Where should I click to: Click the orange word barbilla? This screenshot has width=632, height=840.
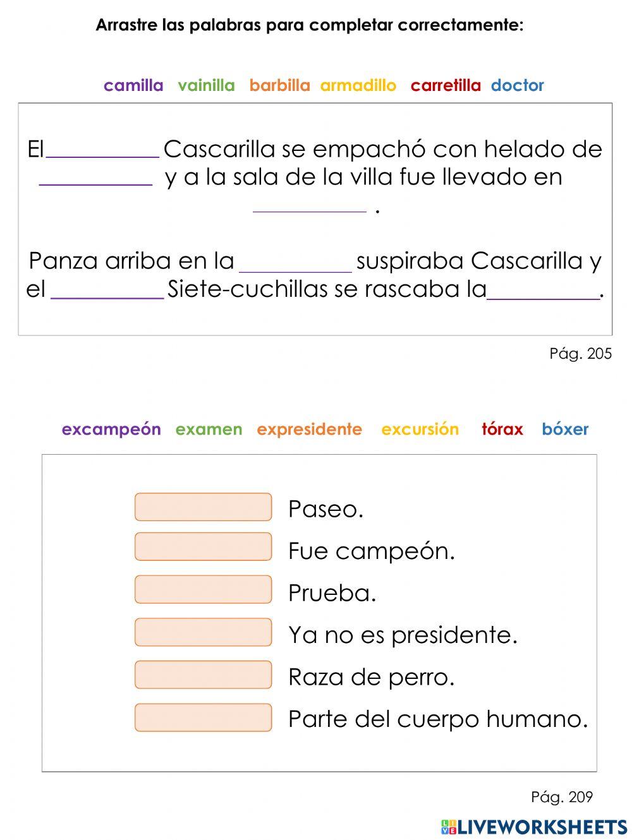pos(279,85)
